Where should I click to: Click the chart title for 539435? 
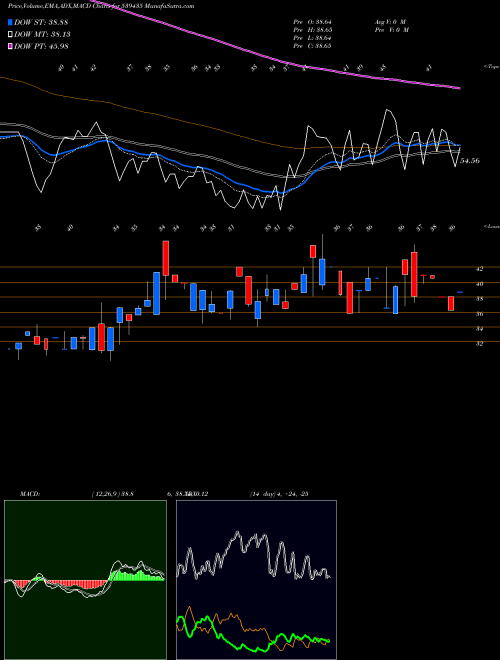101,6
